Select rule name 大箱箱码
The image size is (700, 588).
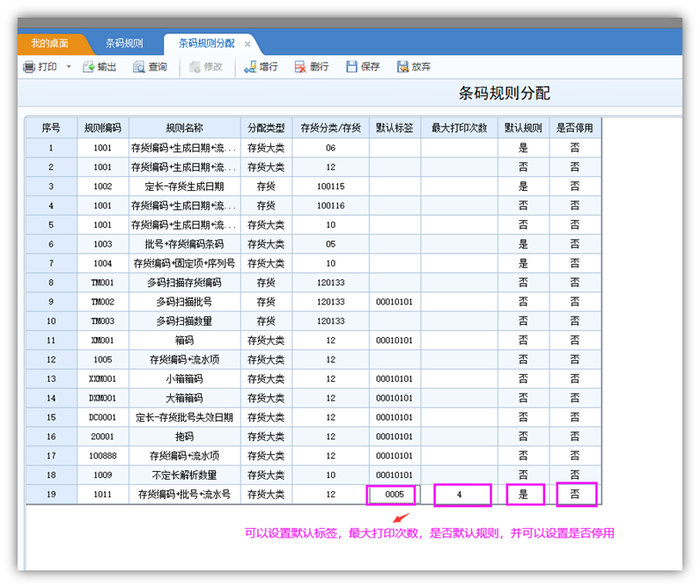184,398
